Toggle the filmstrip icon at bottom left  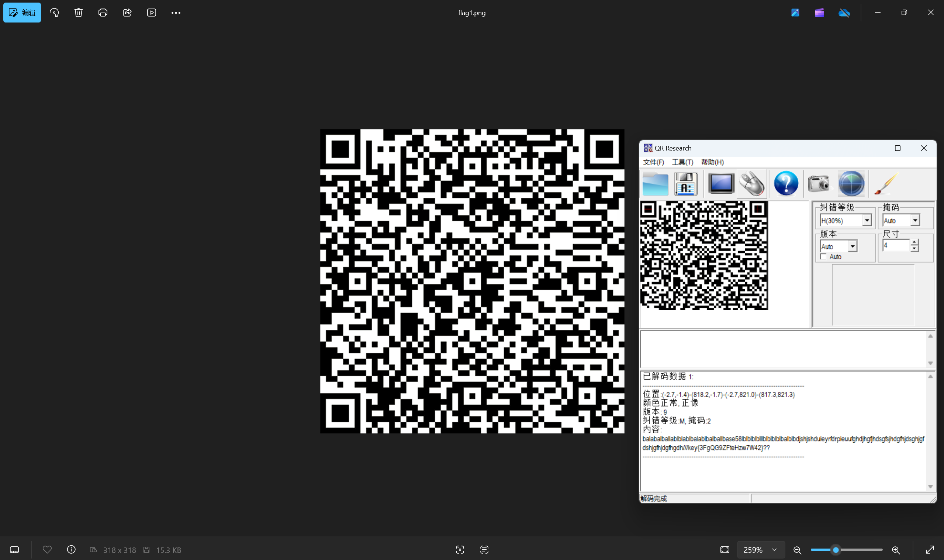click(x=14, y=549)
